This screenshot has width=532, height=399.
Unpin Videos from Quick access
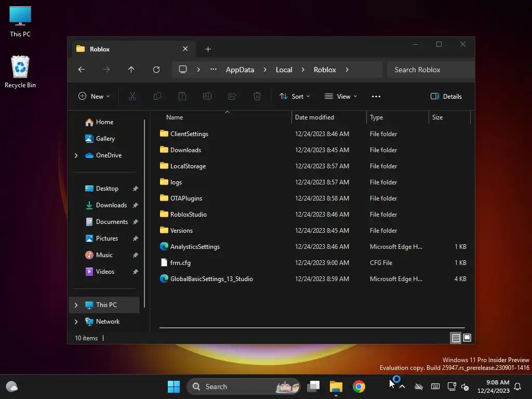click(136, 272)
